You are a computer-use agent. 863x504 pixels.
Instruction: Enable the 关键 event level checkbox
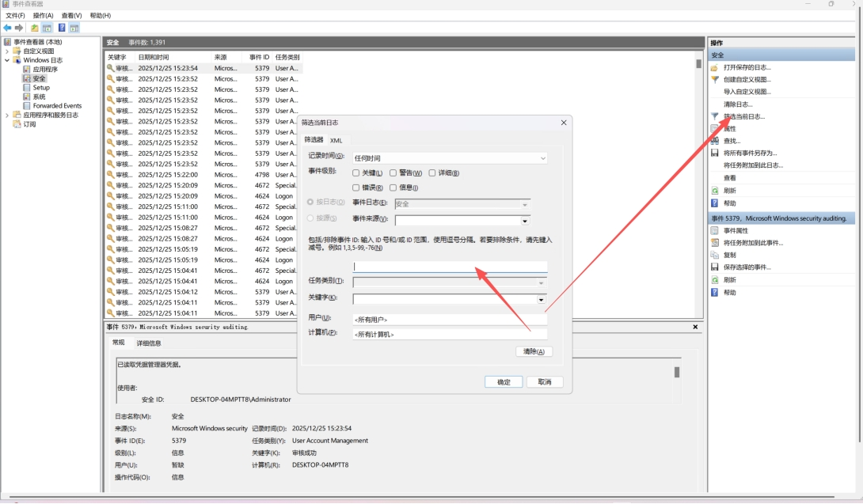356,173
